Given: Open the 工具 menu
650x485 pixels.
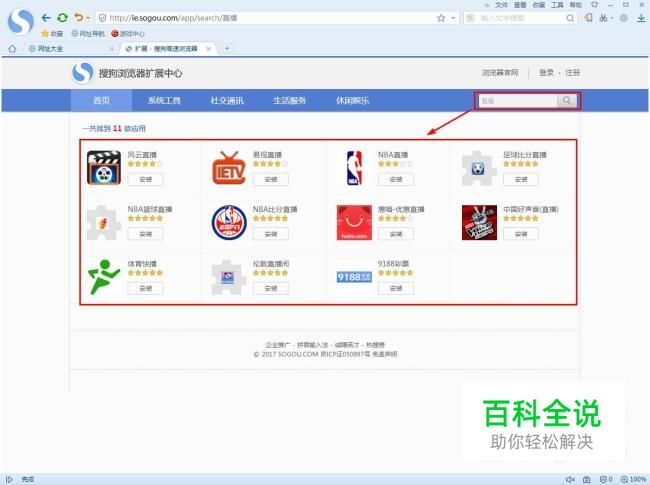Looking at the screenshot, I should pyautogui.click(x=557, y=5).
